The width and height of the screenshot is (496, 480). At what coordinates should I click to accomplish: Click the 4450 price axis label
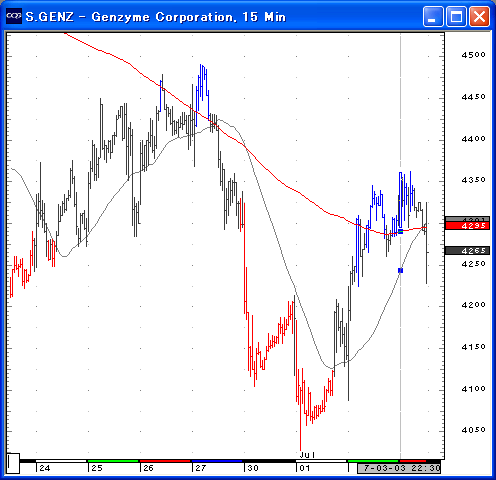pyautogui.click(x=473, y=97)
